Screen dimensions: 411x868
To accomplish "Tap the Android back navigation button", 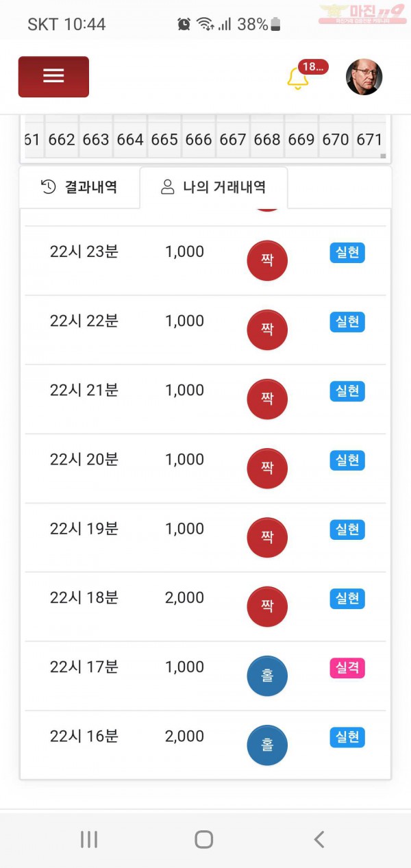I will [x=319, y=839].
